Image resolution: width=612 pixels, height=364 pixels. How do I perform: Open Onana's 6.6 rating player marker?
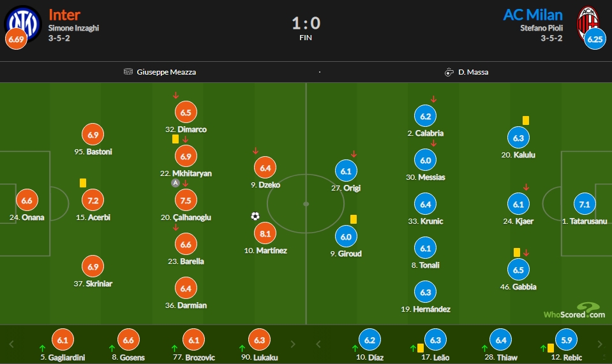coord(27,200)
